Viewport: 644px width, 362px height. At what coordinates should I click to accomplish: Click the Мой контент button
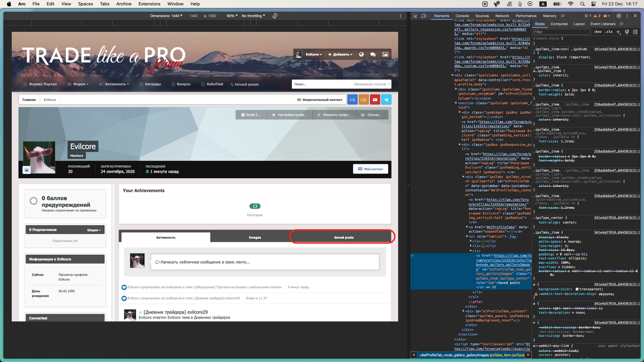tap(370, 169)
